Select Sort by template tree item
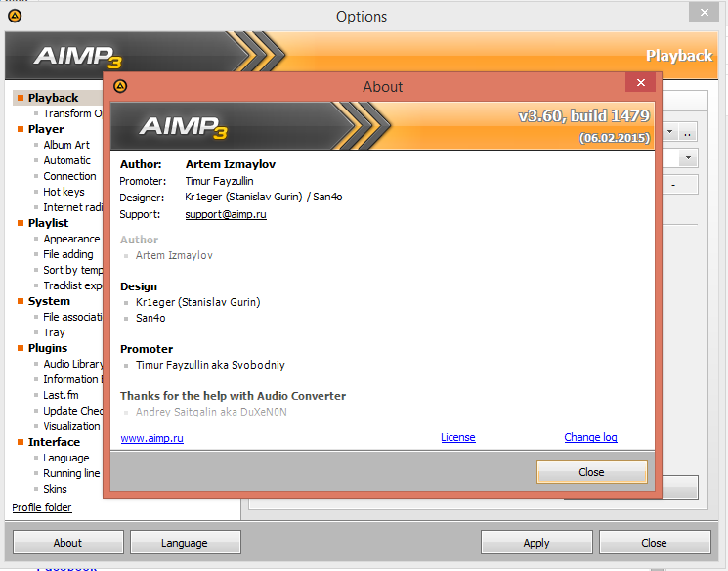728x571 pixels. tap(72, 270)
